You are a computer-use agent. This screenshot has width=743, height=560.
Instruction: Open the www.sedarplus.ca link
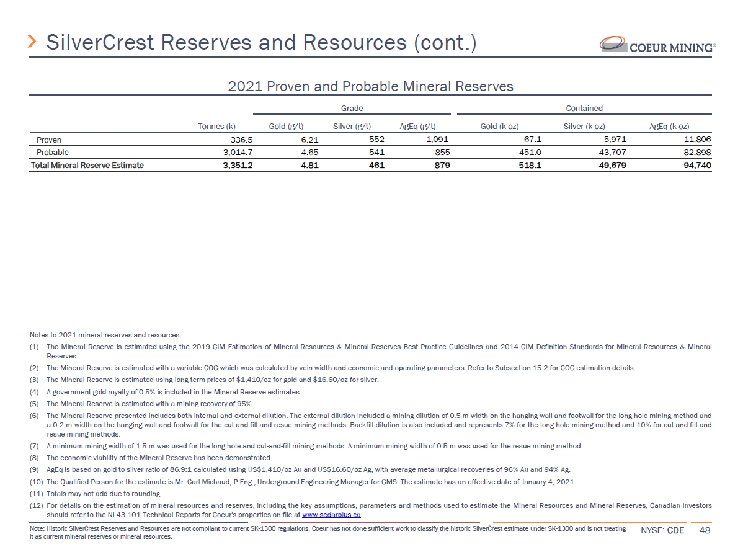(331, 515)
